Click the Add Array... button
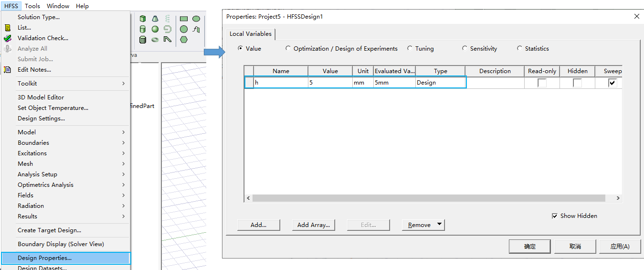This screenshot has height=270, width=644. click(x=313, y=225)
